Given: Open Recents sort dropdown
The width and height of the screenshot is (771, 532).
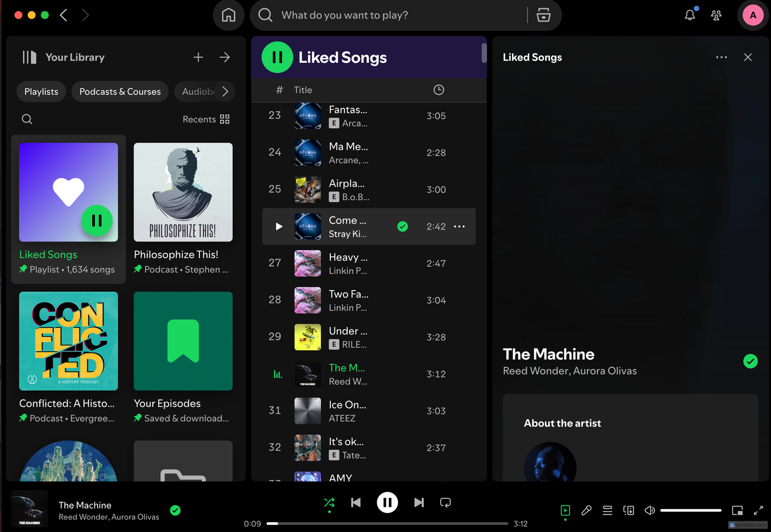Looking at the screenshot, I should pos(206,119).
